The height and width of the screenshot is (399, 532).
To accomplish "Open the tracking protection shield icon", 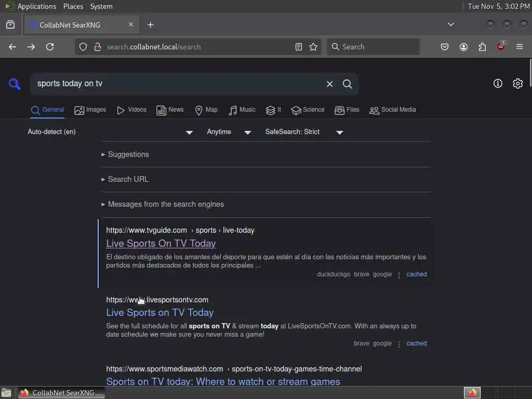I will click(83, 47).
